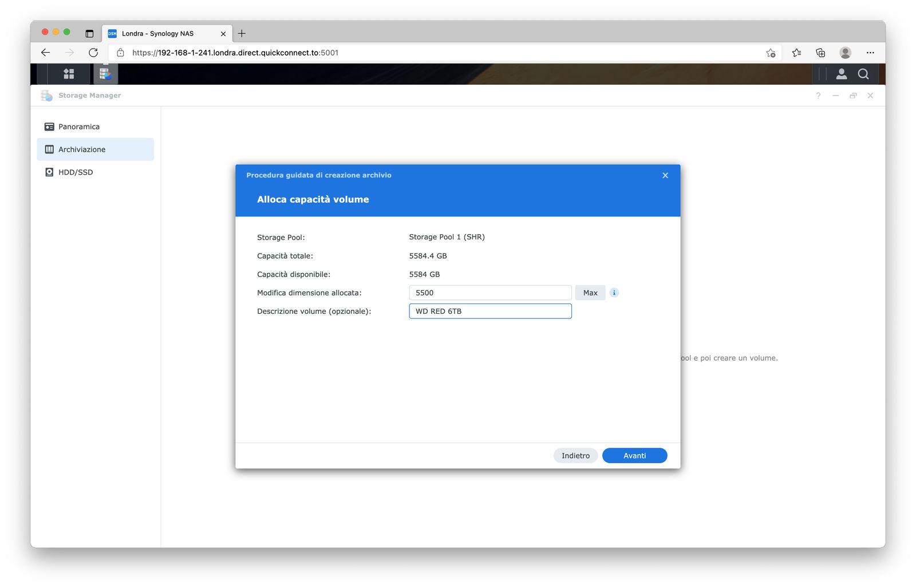Focus the volume description field
Image resolution: width=916 pixels, height=588 pixels.
490,311
